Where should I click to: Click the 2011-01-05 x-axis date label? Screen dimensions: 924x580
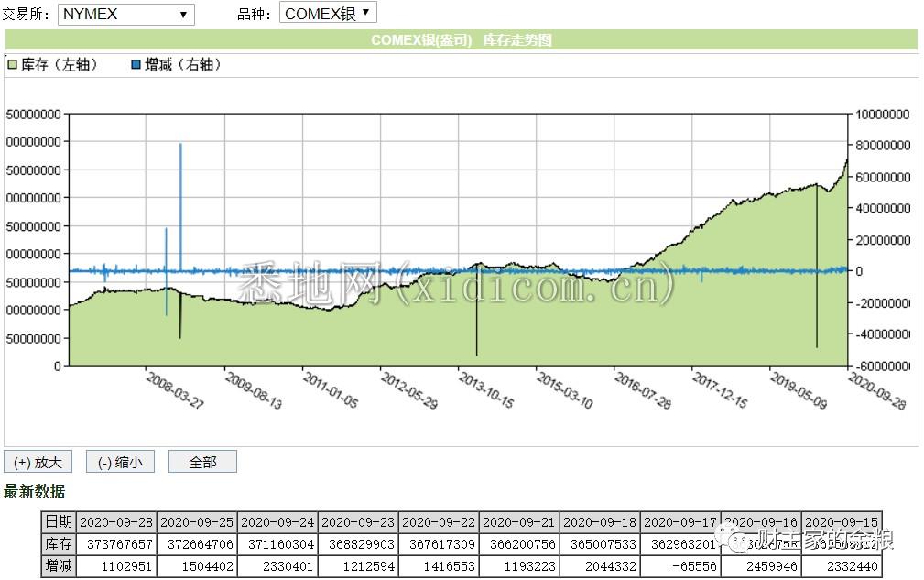pyautogui.click(x=331, y=390)
